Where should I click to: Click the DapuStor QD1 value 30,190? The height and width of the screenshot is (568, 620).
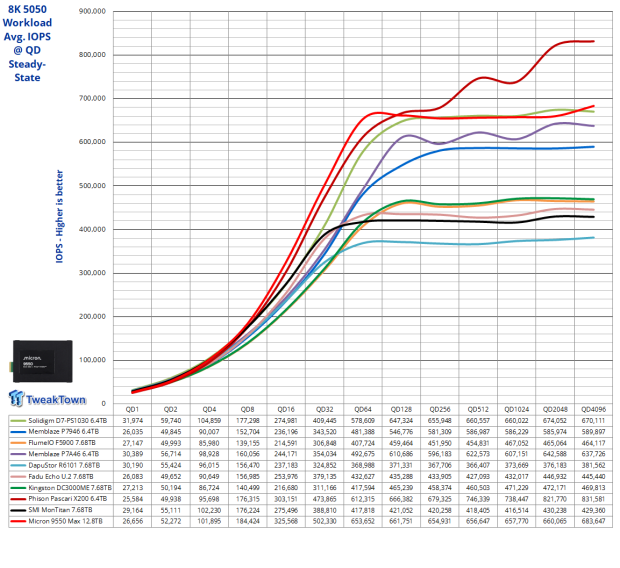click(x=132, y=465)
